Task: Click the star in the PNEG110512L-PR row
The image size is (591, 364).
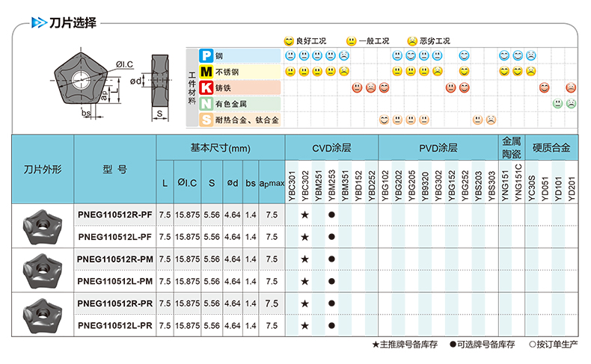Action: (305, 326)
